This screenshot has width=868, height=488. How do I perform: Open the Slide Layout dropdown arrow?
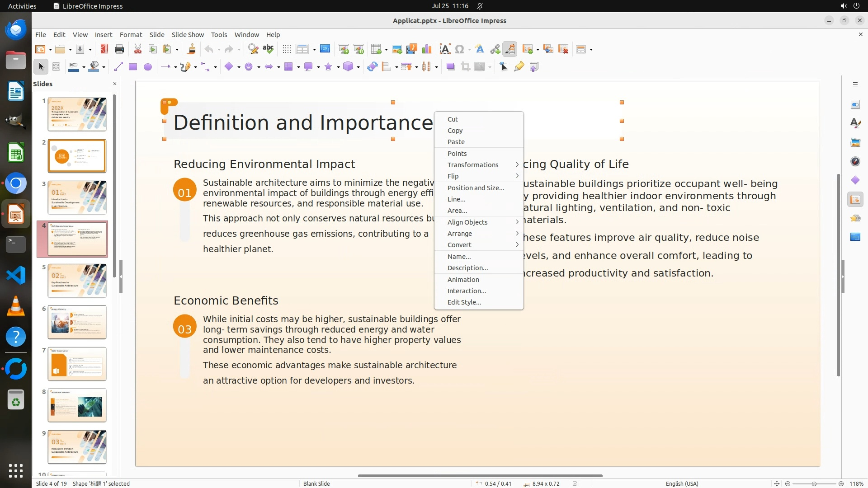pos(591,50)
